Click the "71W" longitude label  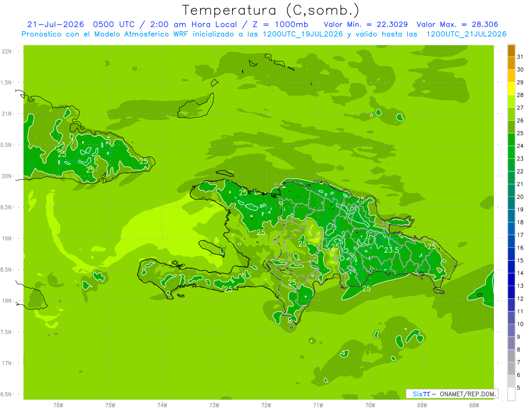[x=318, y=405]
